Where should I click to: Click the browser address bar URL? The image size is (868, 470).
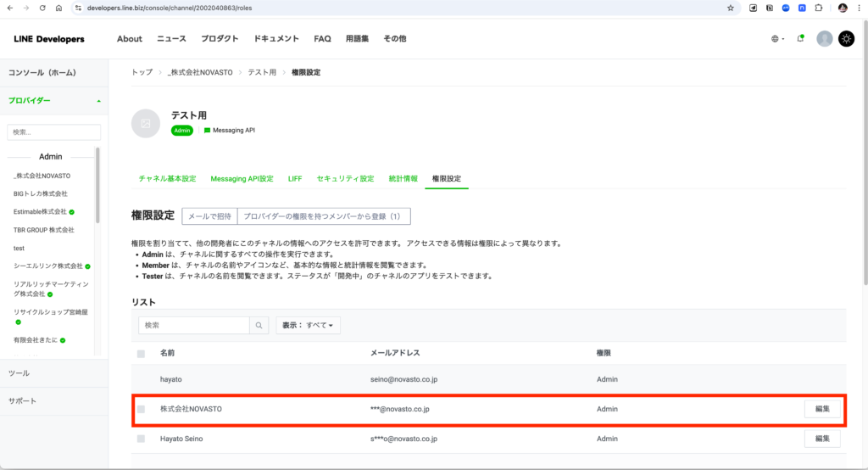pyautogui.click(x=170, y=8)
